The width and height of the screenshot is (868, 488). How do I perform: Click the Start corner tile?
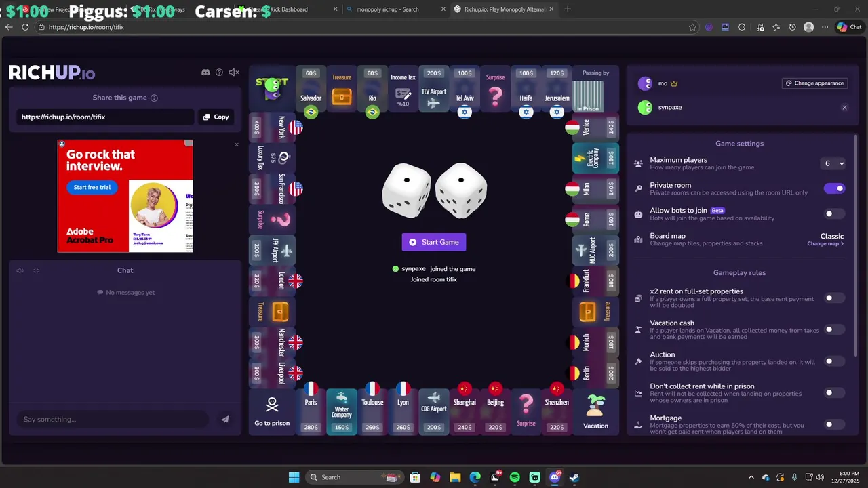(272, 89)
